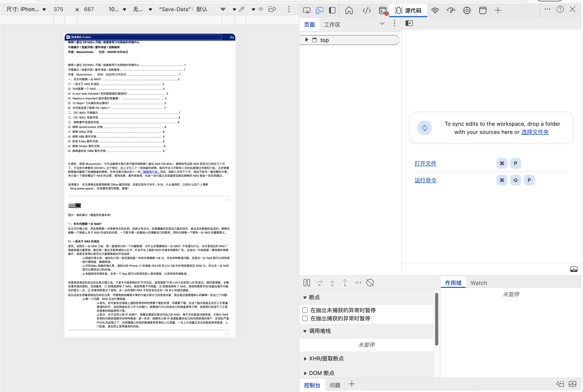The width and height of the screenshot is (583, 392).
Task: Hide the navigator sidebar toggle
Action: [x=409, y=23]
